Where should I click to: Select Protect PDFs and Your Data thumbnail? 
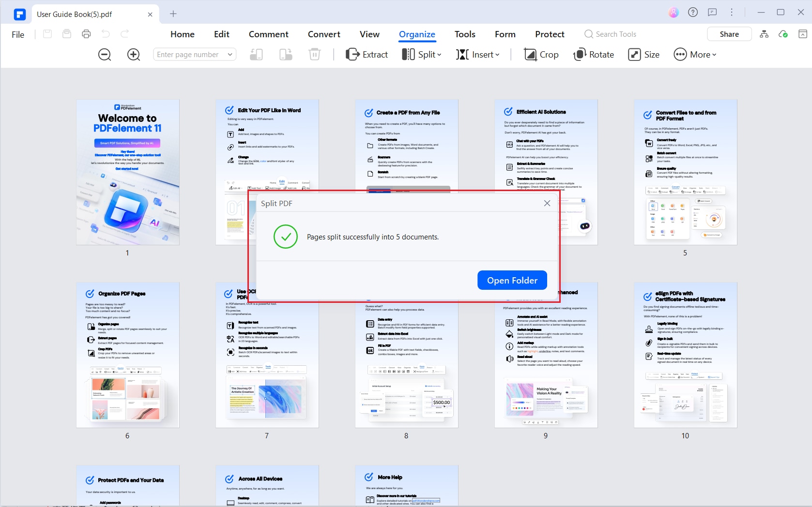click(128, 486)
